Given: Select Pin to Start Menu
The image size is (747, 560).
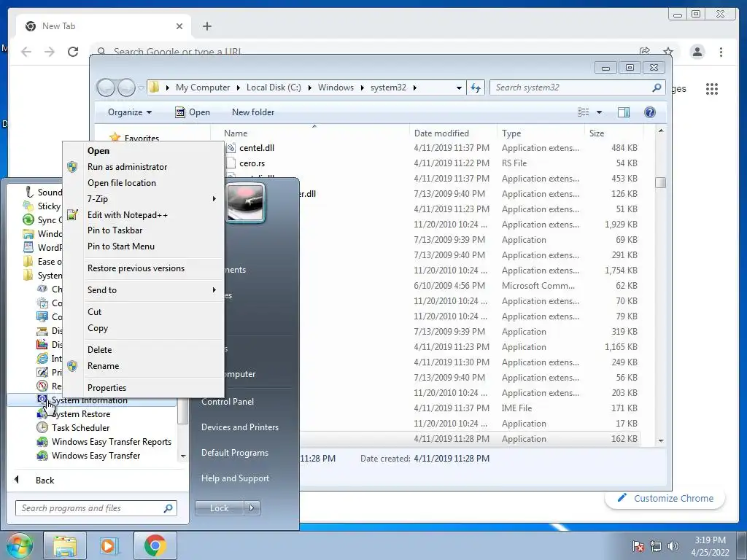Looking at the screenshot, I should click(x=121, y=246).
